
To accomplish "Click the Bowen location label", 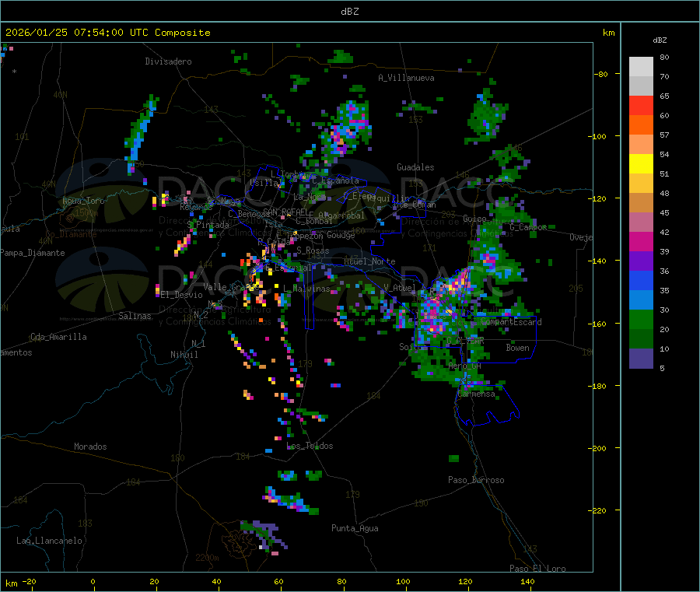I will click(x=517, y=348).
